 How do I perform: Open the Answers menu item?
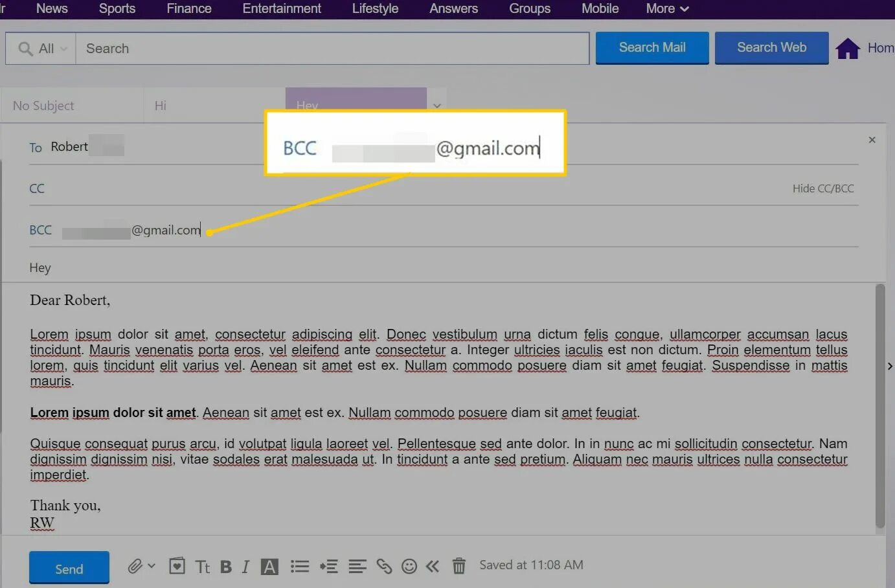click(453, 8)
